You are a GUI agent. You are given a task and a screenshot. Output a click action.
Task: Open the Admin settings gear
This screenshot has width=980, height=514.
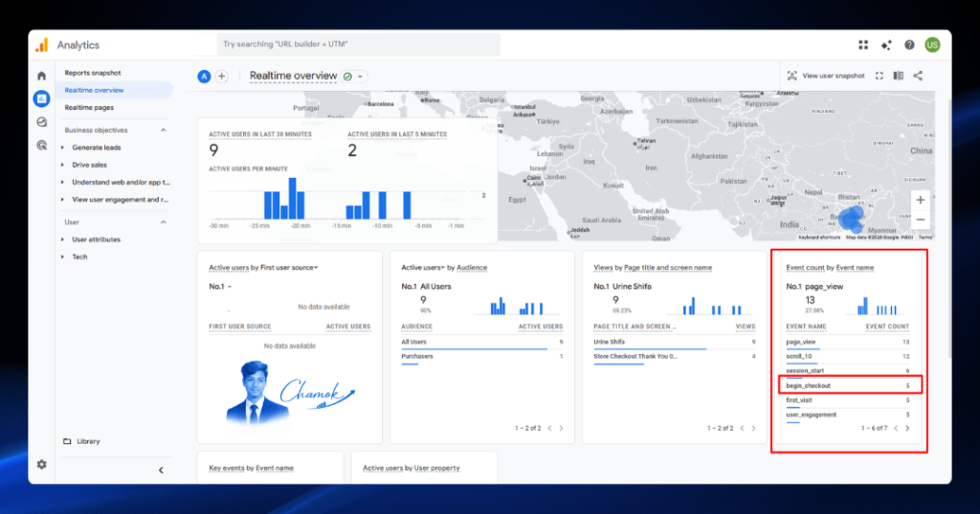tap(42, 464)
